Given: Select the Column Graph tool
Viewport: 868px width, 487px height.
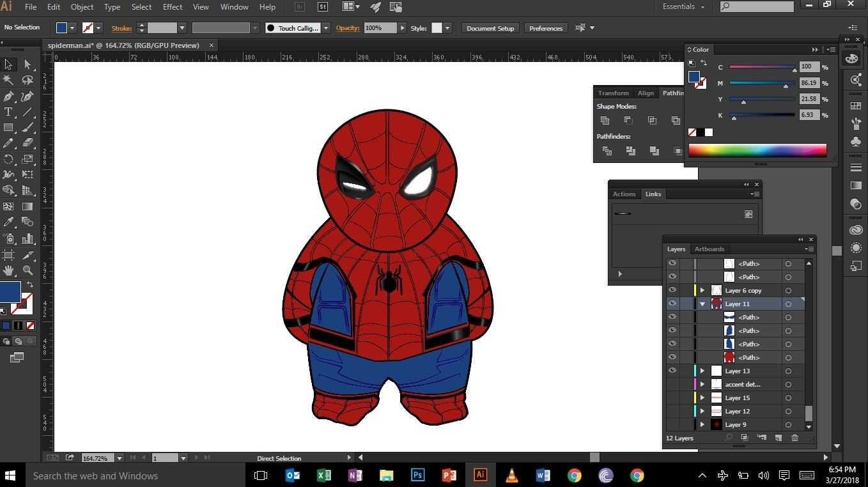Looking at the screenshot, I should pos(27,238).
